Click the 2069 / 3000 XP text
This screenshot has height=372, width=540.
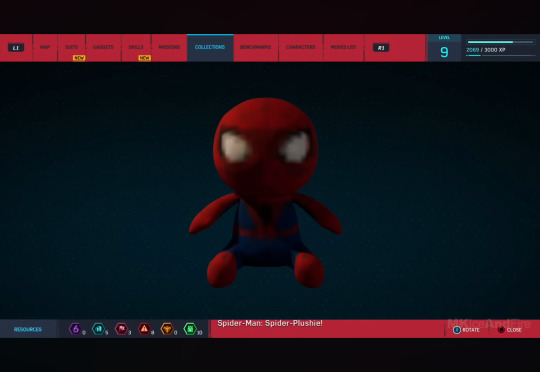(x=486, y=50)
